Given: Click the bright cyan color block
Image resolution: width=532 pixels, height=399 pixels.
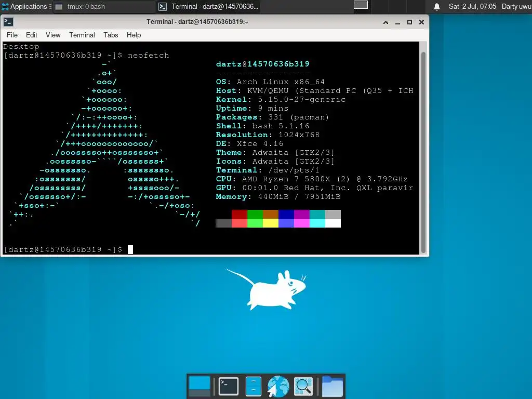Looking at the screenshot, I should coord(317,223).
